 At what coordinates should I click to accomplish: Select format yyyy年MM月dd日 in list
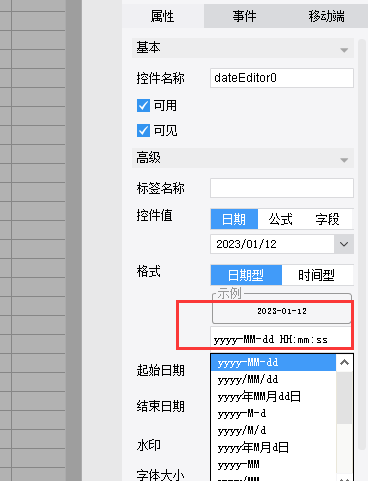point(273,396)
